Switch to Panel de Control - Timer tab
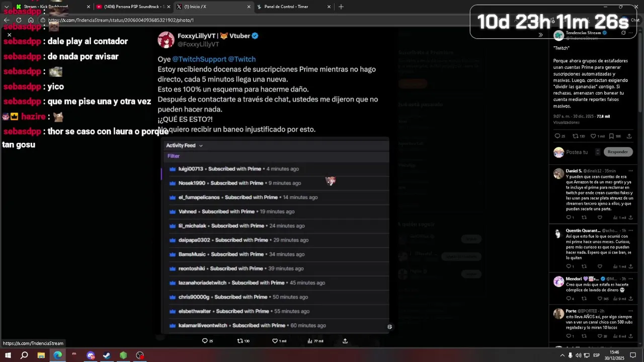Viewport: 644px width, 362px height. point(294,7)
